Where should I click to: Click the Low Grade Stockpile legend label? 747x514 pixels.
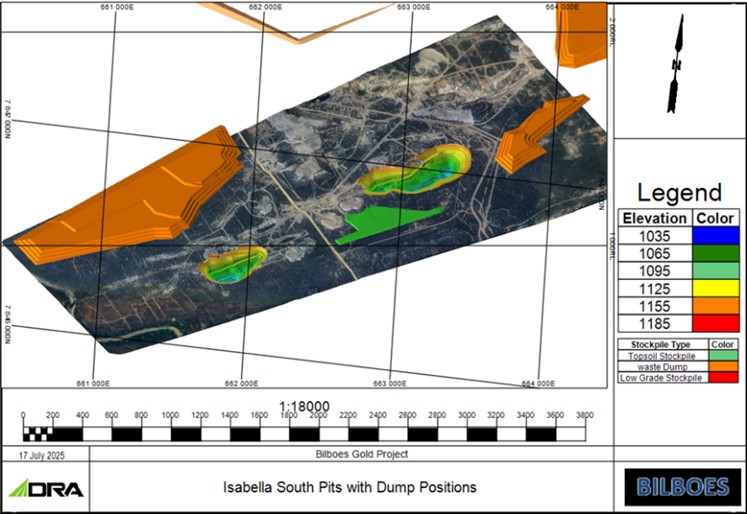pos(661,378)
